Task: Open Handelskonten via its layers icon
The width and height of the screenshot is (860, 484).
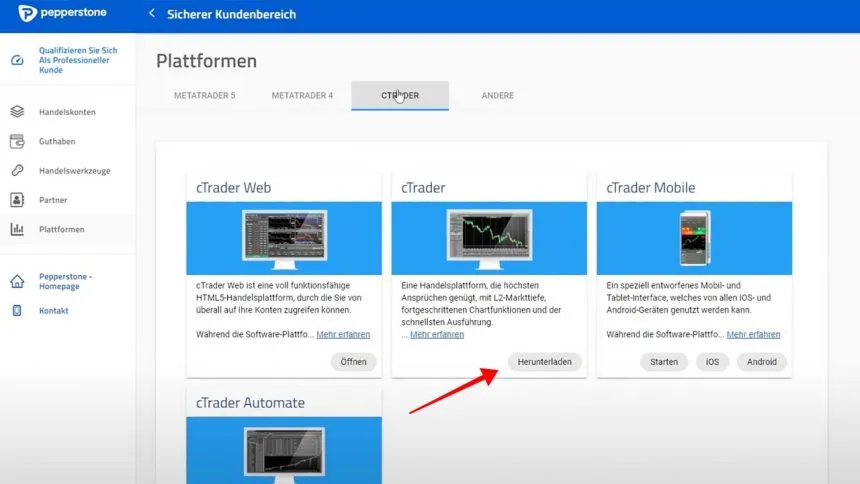Action: (17, 112)
